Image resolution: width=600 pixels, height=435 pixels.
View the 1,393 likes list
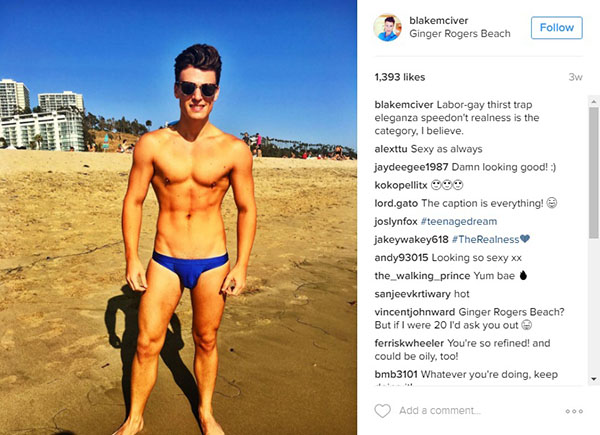click(x=399, y=77)
